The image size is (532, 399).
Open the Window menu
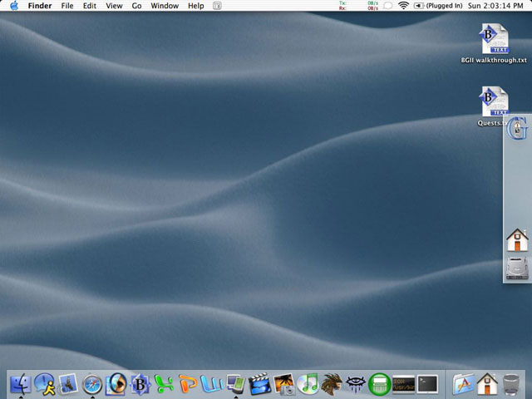(165, 6)
